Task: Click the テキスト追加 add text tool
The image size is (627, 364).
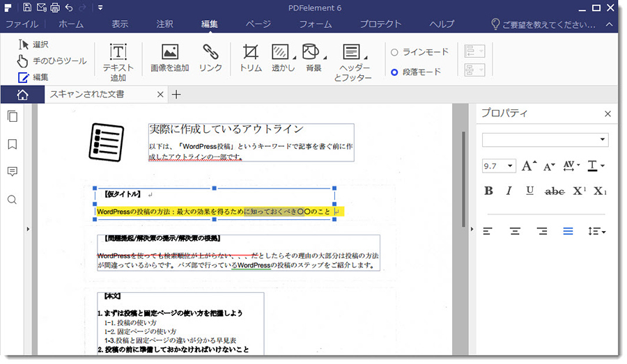Action: click(118, 63)
